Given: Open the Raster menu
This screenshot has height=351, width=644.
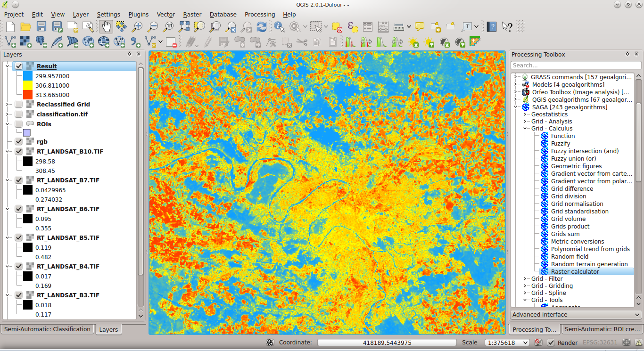Looking at the screenshot, I should click(x=192, y=14).
